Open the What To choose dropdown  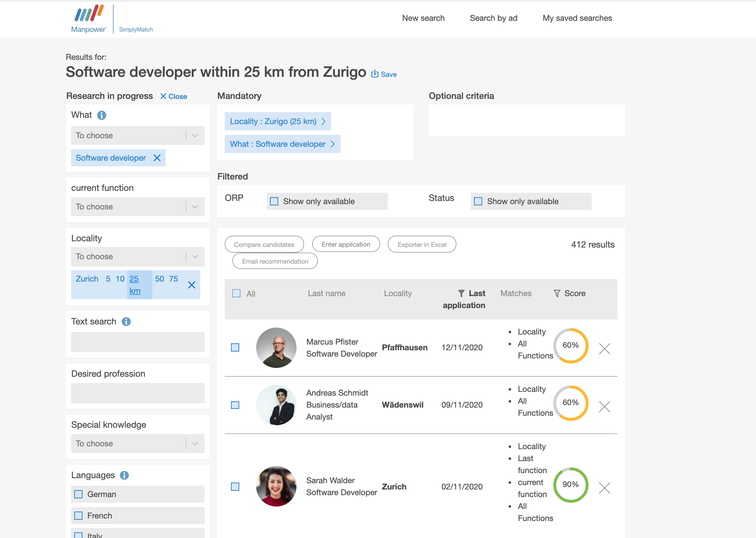pos(137,135)
